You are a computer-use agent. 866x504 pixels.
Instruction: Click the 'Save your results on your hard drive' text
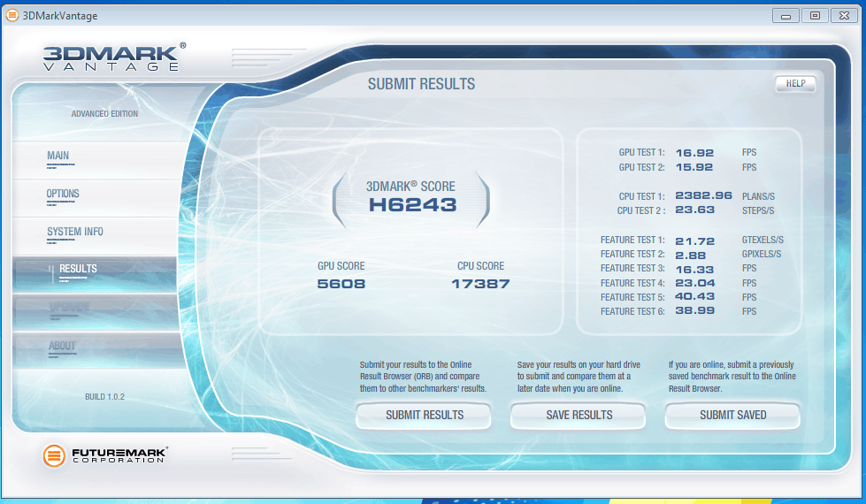pyautogui.click(x=579, y=377)
